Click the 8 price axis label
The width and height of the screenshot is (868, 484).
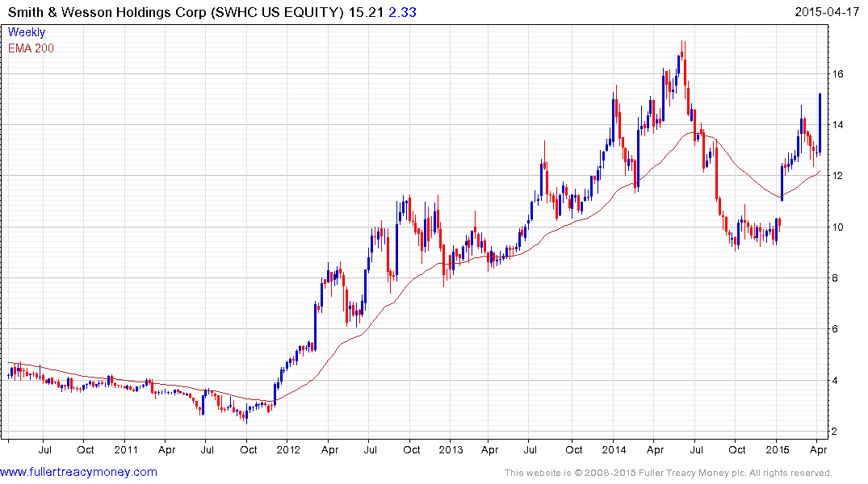834,278
